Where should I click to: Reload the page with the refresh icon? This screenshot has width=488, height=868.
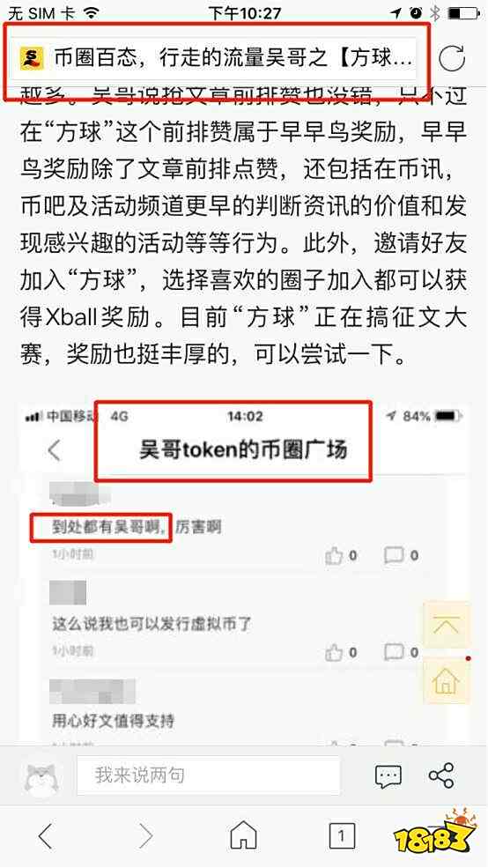(x=452, y=58)
